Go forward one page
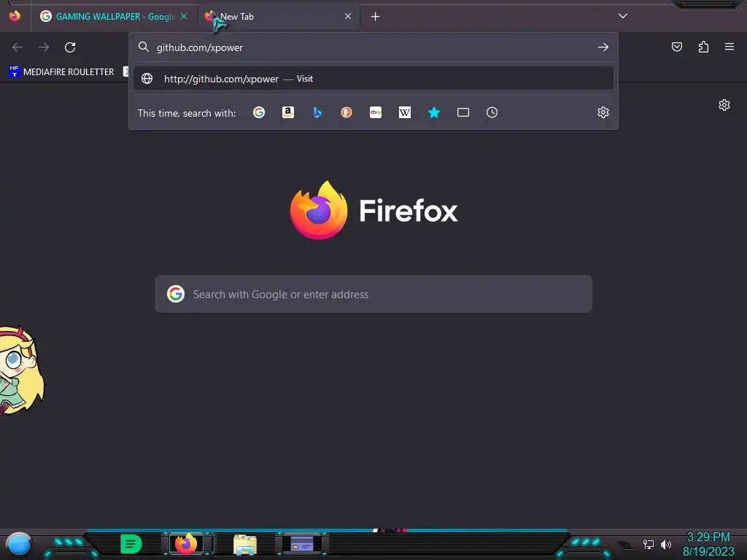The width and height of the screenshot is (747, 560). coord(44,47)
